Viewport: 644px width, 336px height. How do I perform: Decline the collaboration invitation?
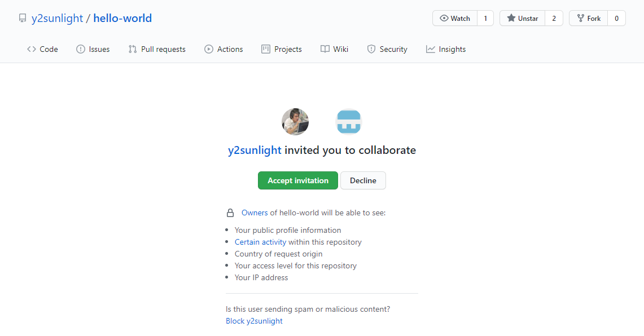(363, 180)
